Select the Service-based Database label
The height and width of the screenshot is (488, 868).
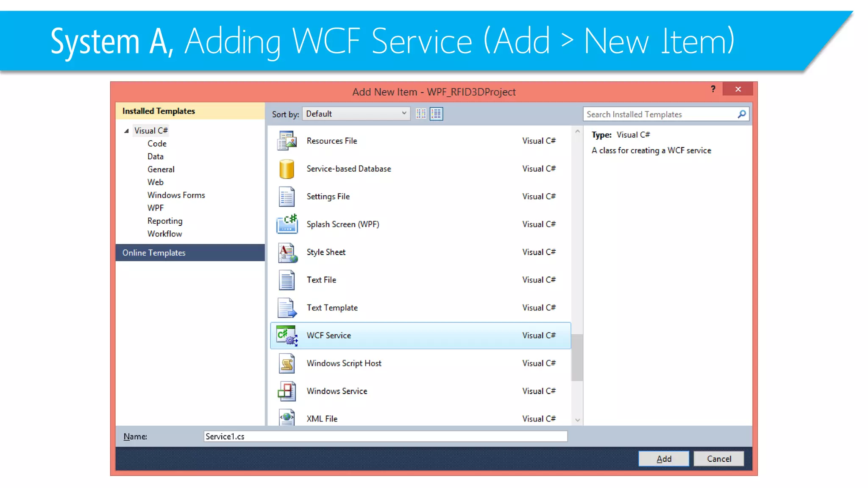(349, 169)
